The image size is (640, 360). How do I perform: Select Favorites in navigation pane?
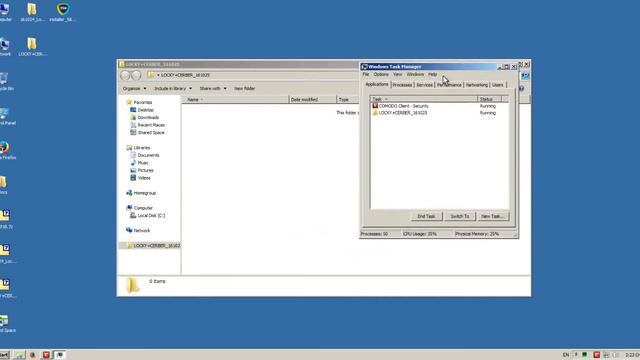142,102
